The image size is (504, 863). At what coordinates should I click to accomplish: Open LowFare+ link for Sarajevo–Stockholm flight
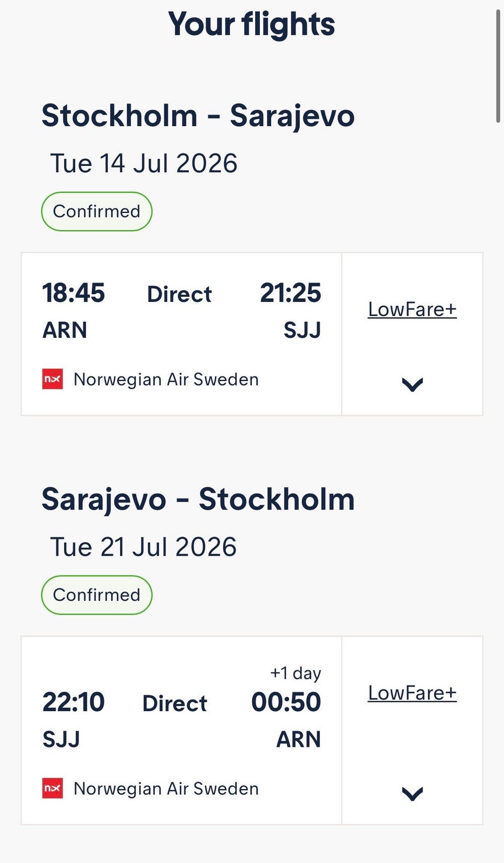412,693
